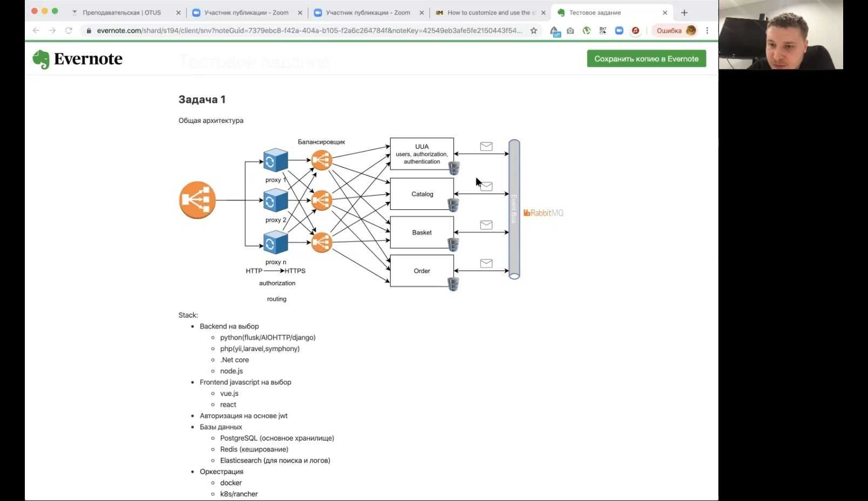Switch to the Преподавательская OTUS tab

(121, 12)
